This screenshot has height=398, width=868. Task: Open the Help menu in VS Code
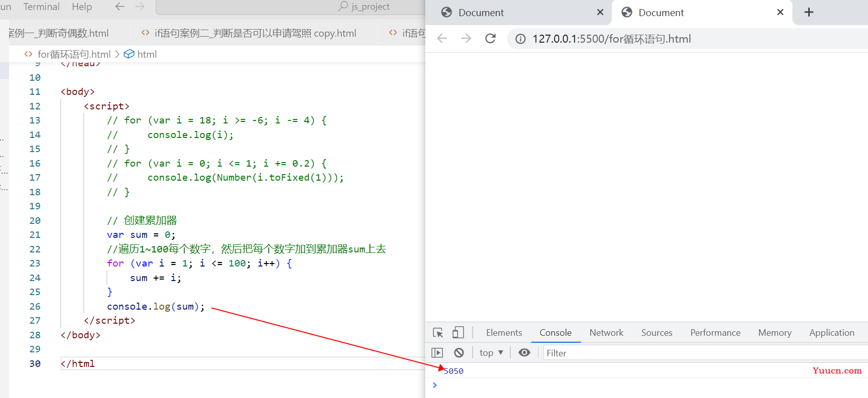point(82,7)
